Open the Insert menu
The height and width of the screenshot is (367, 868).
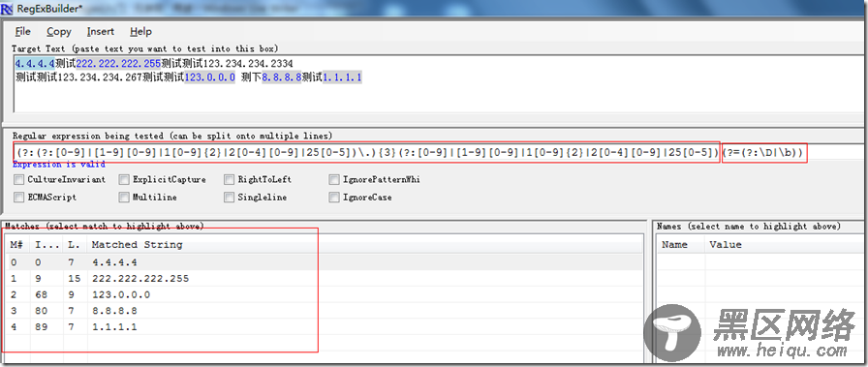(x=100, y=32)
